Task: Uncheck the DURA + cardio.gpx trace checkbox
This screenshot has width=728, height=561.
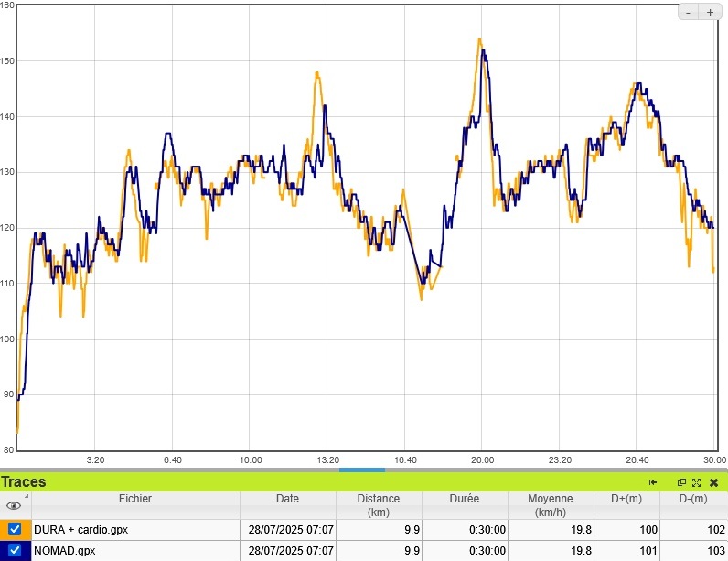Action: pos(15,529)
